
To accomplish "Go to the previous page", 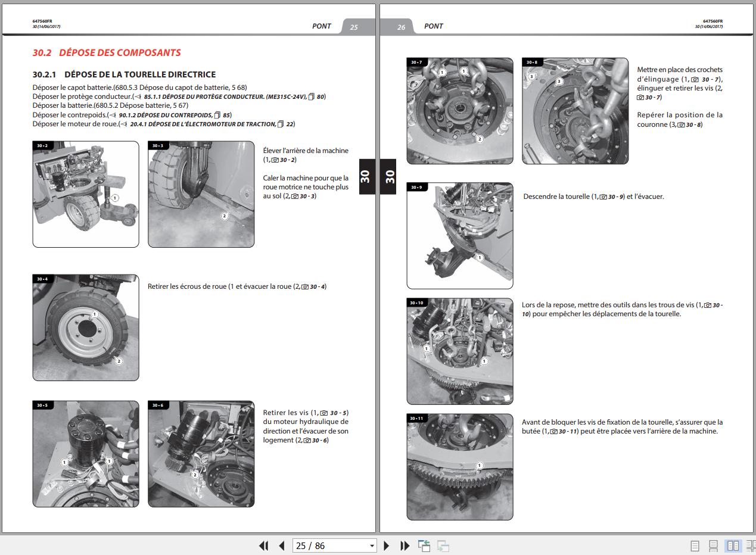I will pos(281,545).
